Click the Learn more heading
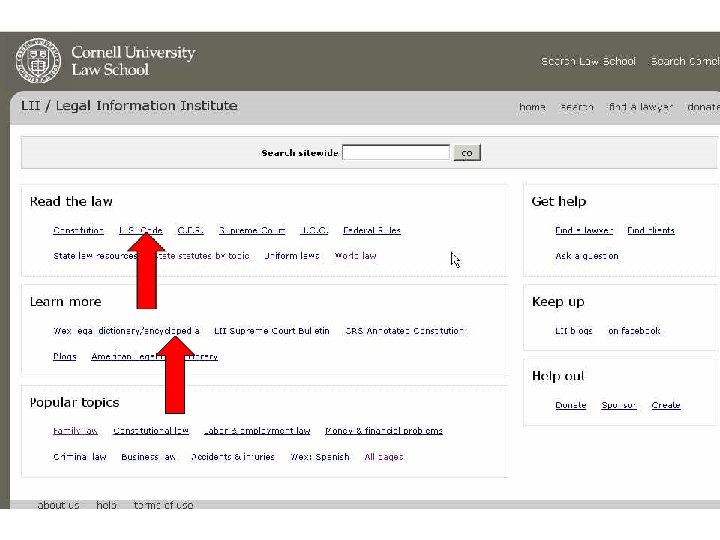The width and height of the screenshot is (720, 540). [x=66, y=302]
